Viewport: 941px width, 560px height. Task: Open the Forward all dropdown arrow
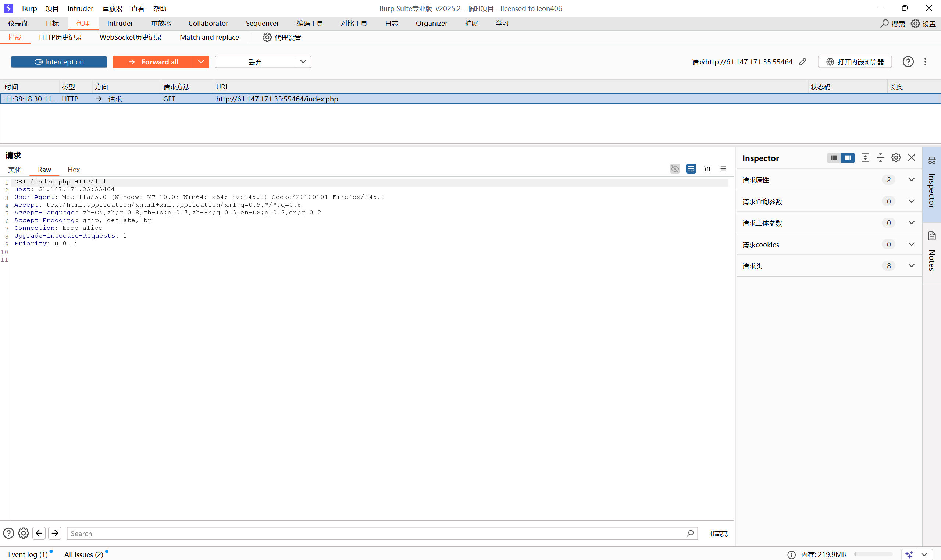tap(201, 62)
